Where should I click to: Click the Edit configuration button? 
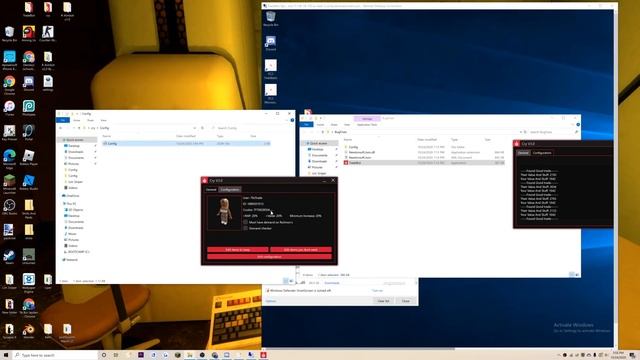[269, 257]
